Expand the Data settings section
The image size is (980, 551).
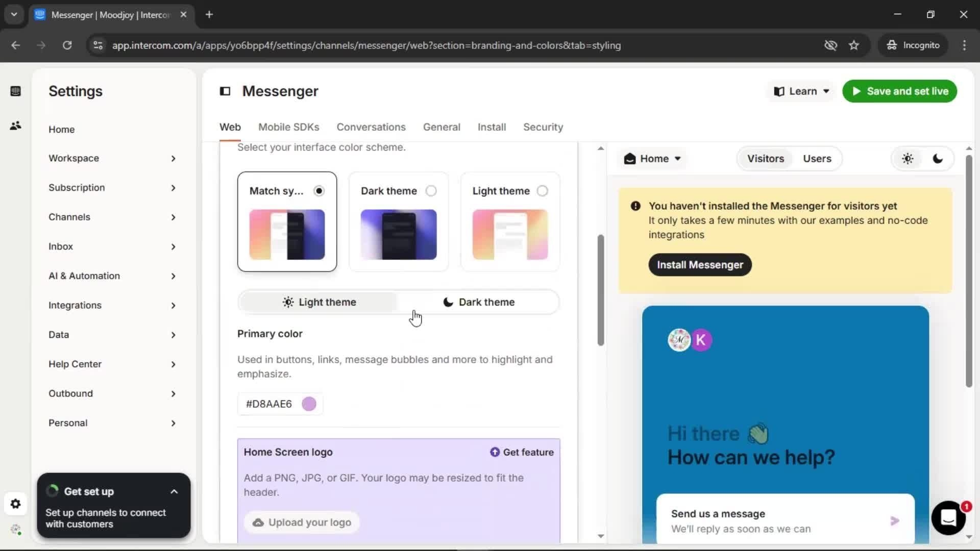pyautogui.click(x=112, y=335)
